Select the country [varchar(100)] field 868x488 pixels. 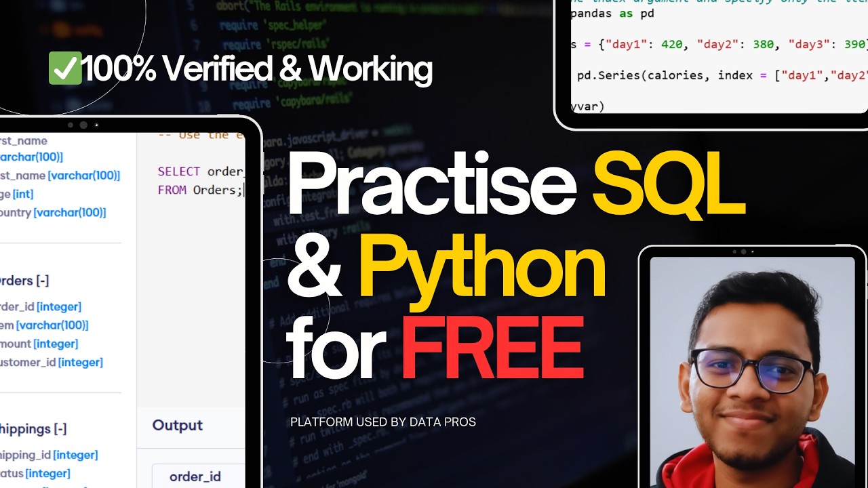click(x=53, y=212)
